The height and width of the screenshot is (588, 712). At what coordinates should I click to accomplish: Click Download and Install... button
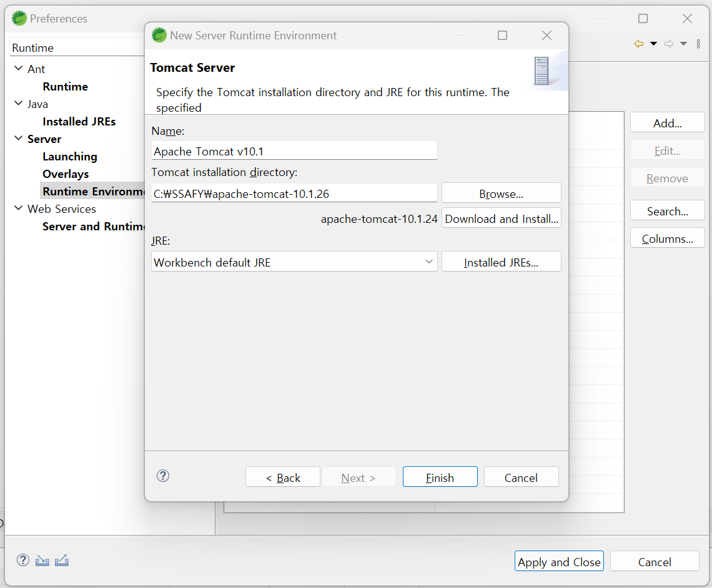pyautogui.click(x=502, y=218)
